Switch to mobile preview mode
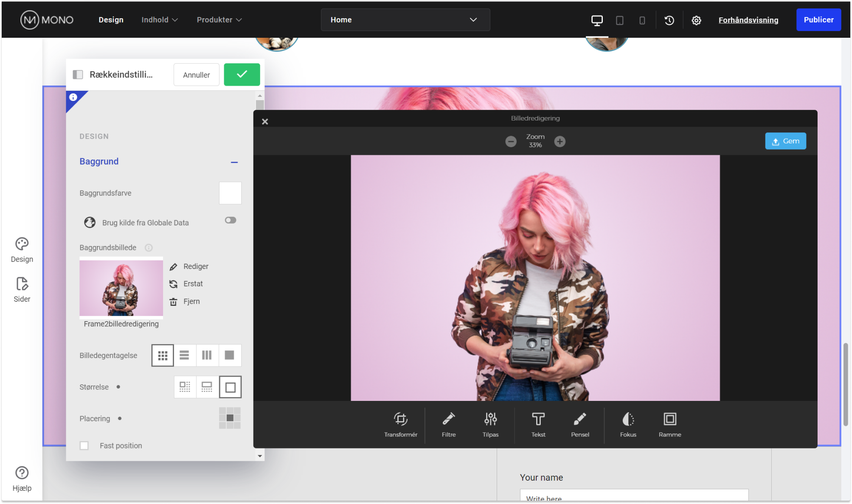852x504 pixels. click(642, 20)
